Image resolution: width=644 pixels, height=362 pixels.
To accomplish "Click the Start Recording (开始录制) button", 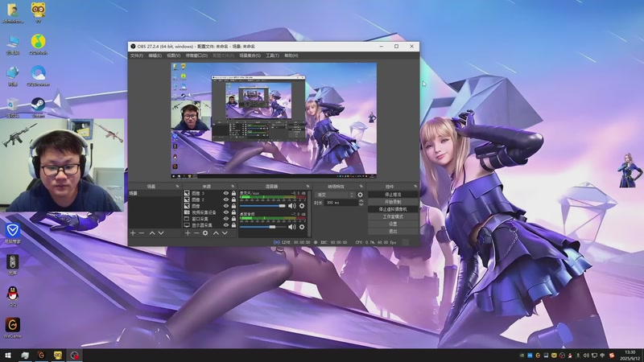I will click(393, 202).
